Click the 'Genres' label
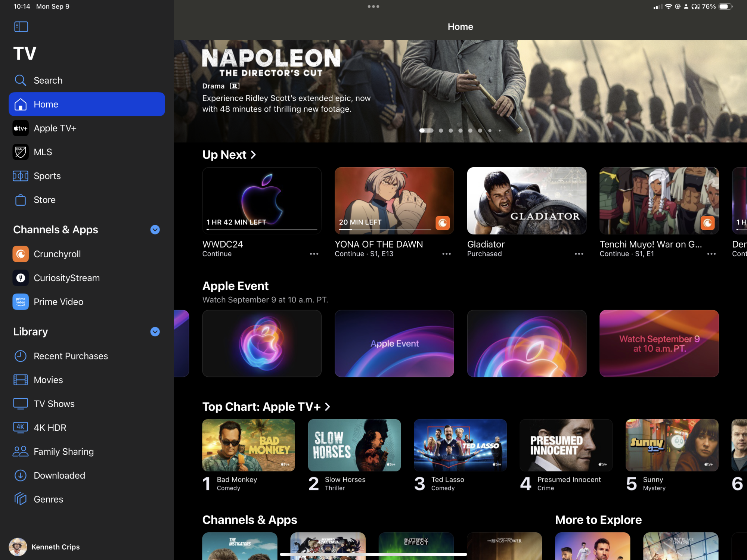This screenshot has height=560, width=747. 48,499
